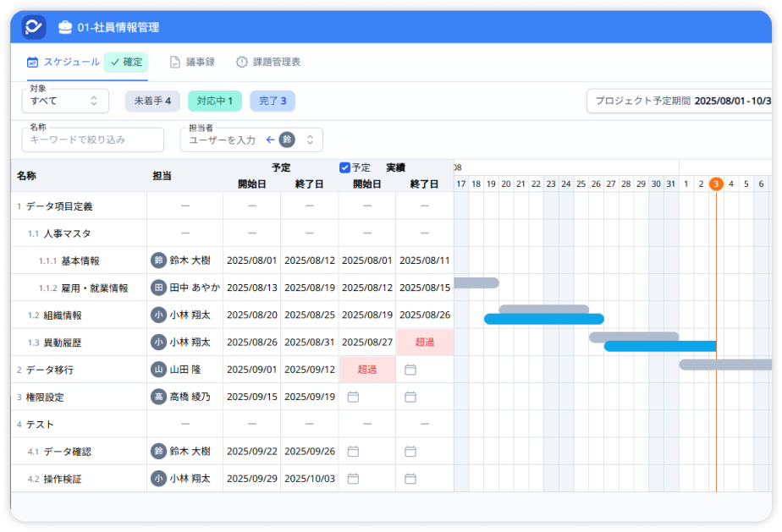Click the 確定 button next to スケジュール

pos(124,62)
